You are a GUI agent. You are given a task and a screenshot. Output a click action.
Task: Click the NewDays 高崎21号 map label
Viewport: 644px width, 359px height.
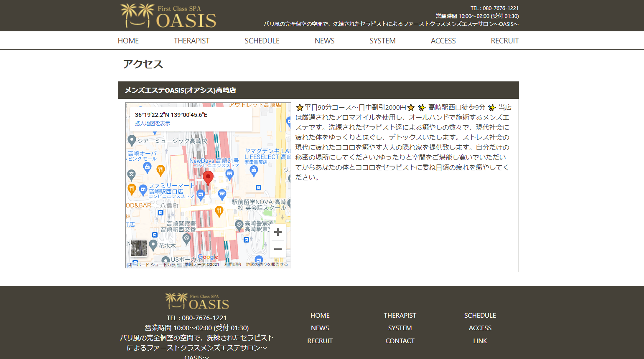tap(214, 162)
